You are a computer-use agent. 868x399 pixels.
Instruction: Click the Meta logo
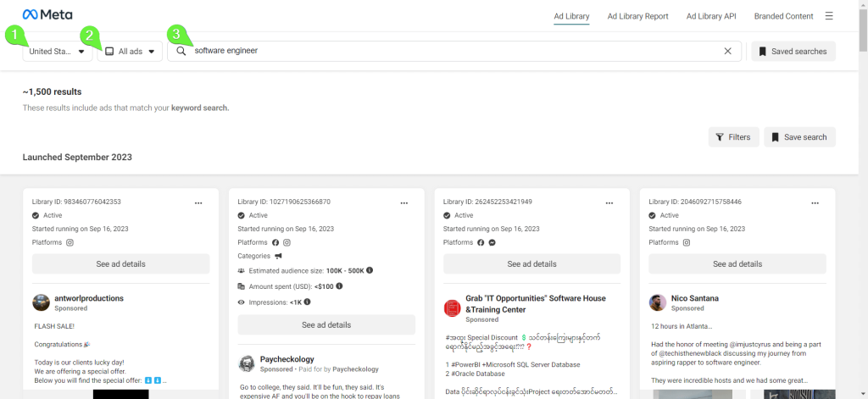(x=47, y=15)
